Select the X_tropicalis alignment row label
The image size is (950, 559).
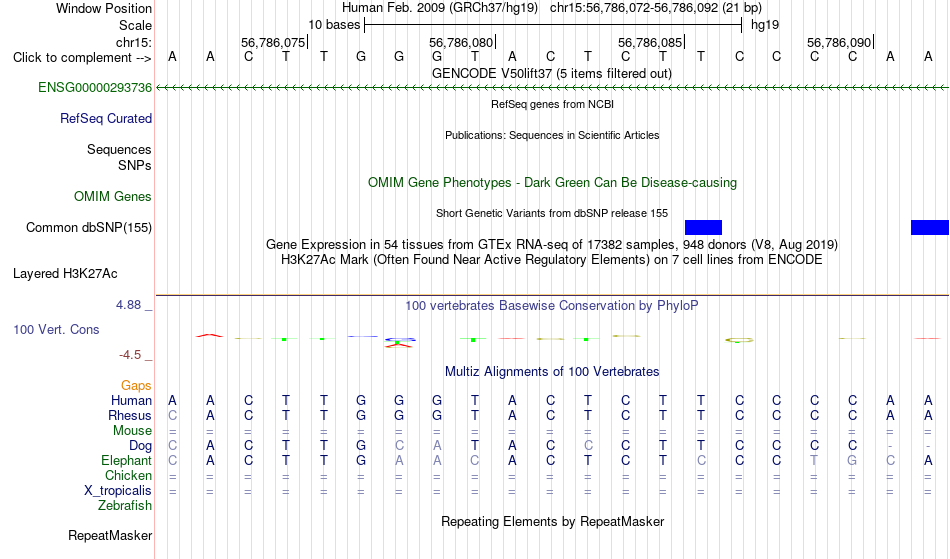[118, 491]
